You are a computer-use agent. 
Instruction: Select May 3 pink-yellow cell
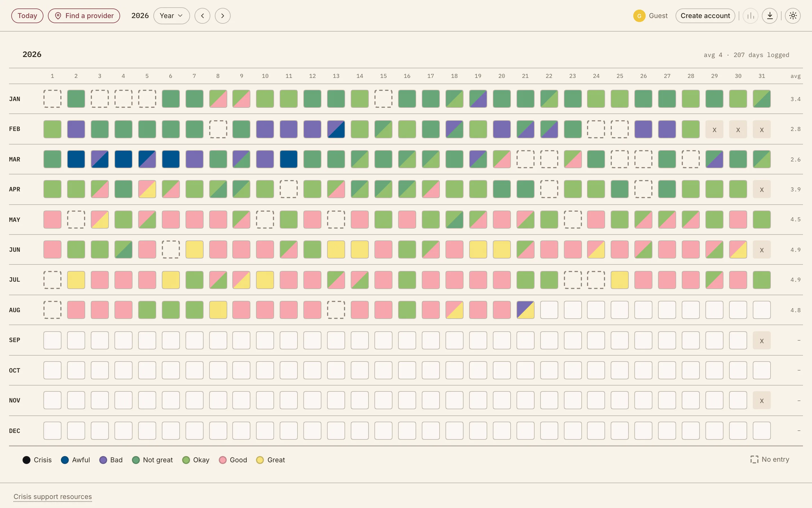[x=100, y=219]
